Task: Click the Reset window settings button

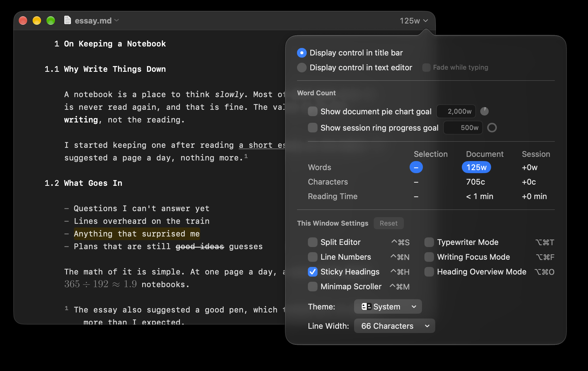Action: (388, 223)
